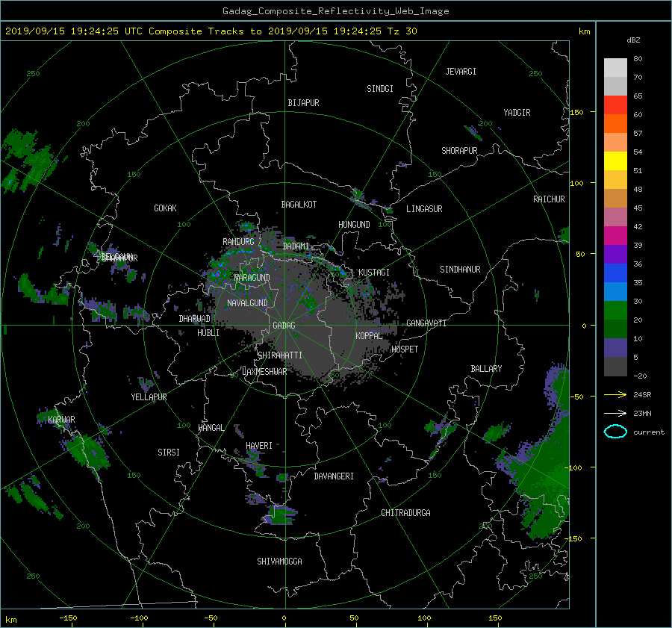Pick the light gray 70-80 dBZ legend color
This screenshot has width=672, height=628.
615,68
